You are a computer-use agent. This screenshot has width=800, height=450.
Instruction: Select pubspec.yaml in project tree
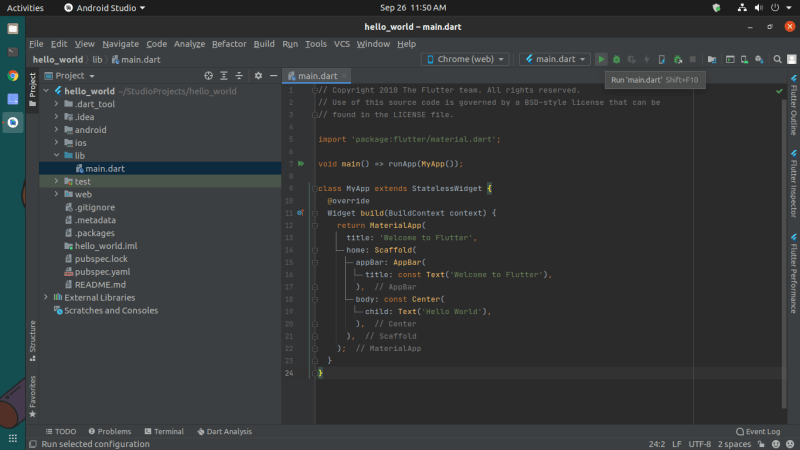102,272
